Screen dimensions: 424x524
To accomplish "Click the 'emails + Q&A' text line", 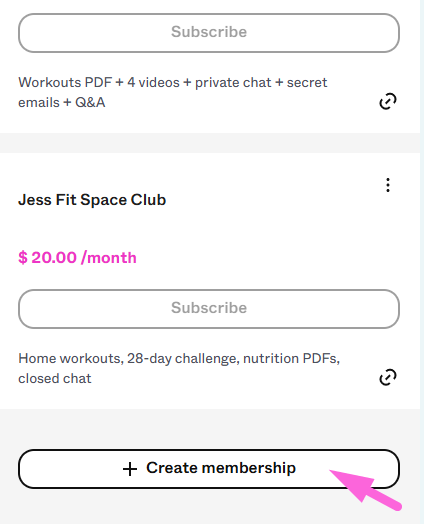I will click(62, 103).
